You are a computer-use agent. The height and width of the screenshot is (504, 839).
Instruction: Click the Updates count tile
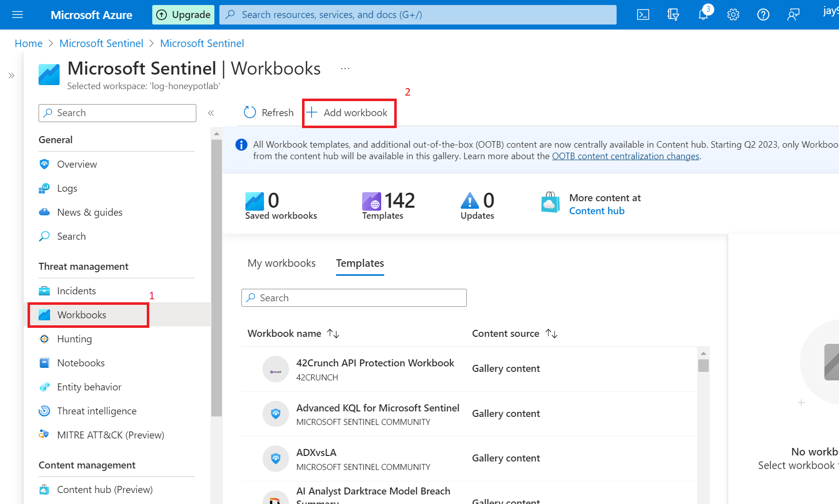point(477,206)
